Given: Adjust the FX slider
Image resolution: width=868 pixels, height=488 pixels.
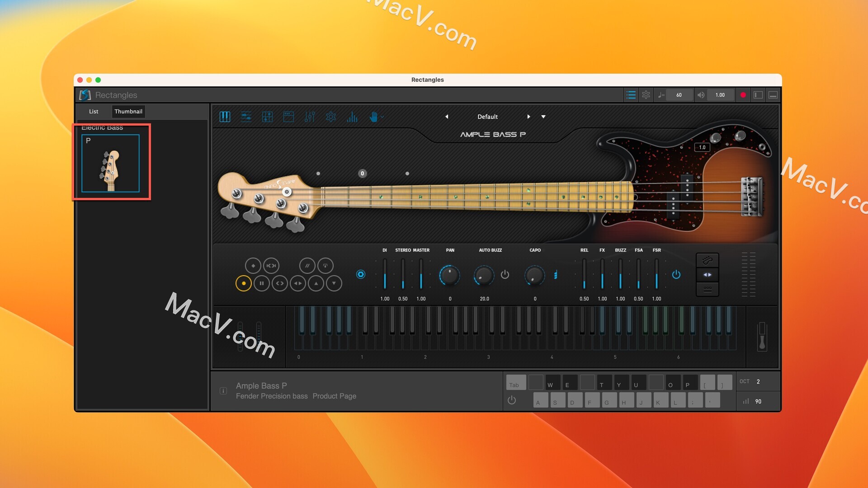Looking at the screenshot, I should pyautogui.click(x=602, y=274).
